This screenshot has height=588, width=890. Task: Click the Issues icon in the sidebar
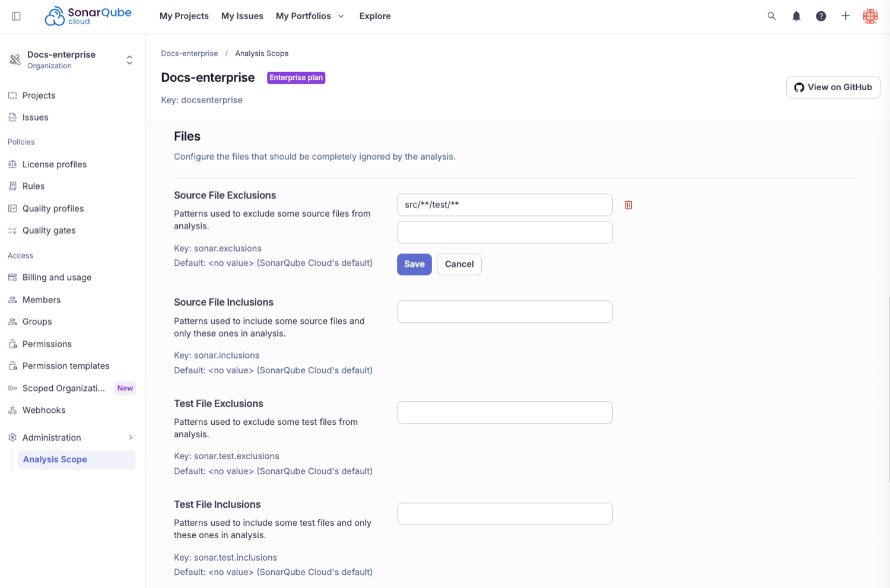12,117
